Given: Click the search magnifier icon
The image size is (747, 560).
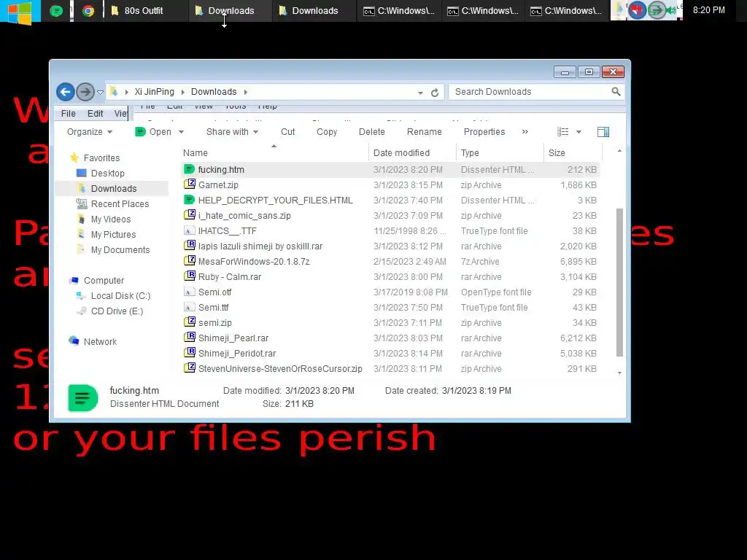Looking at the screenshot, I should pos(616,91).
